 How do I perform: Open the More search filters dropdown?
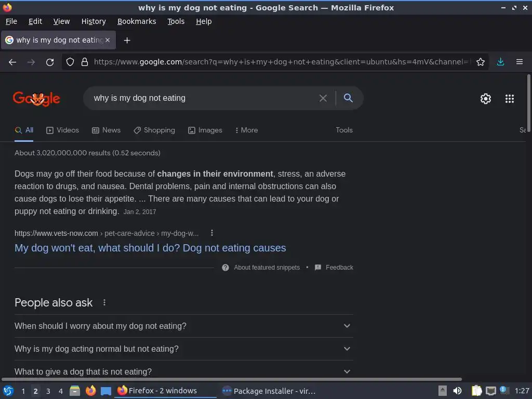(247, 130)
